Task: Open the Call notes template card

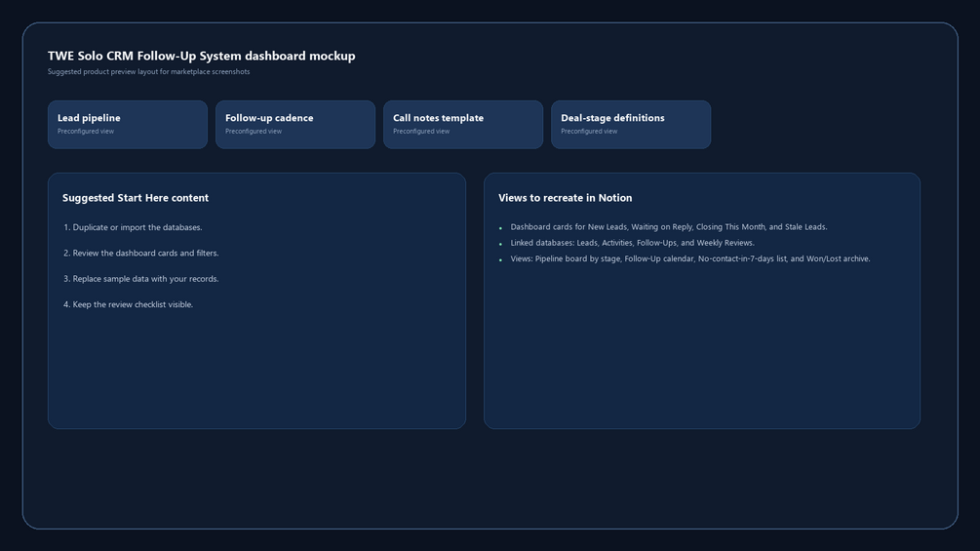Action: pyautogui.click(x=463, y=124)
